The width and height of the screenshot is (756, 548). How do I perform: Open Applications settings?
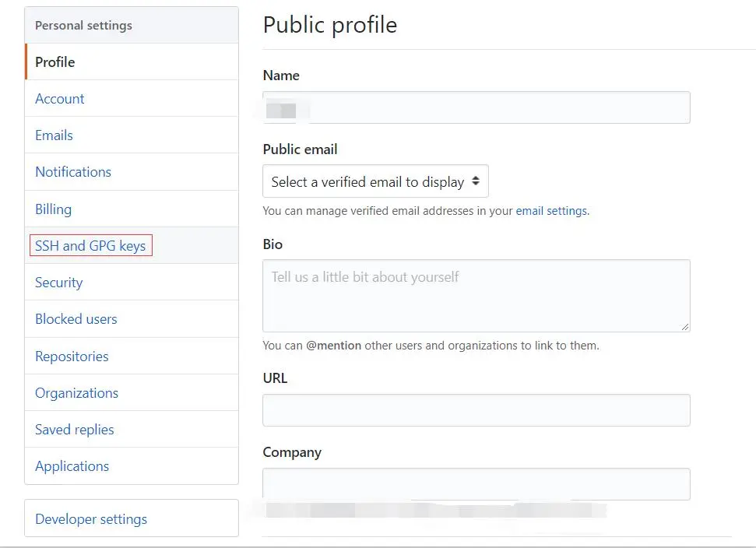point(72,466)
